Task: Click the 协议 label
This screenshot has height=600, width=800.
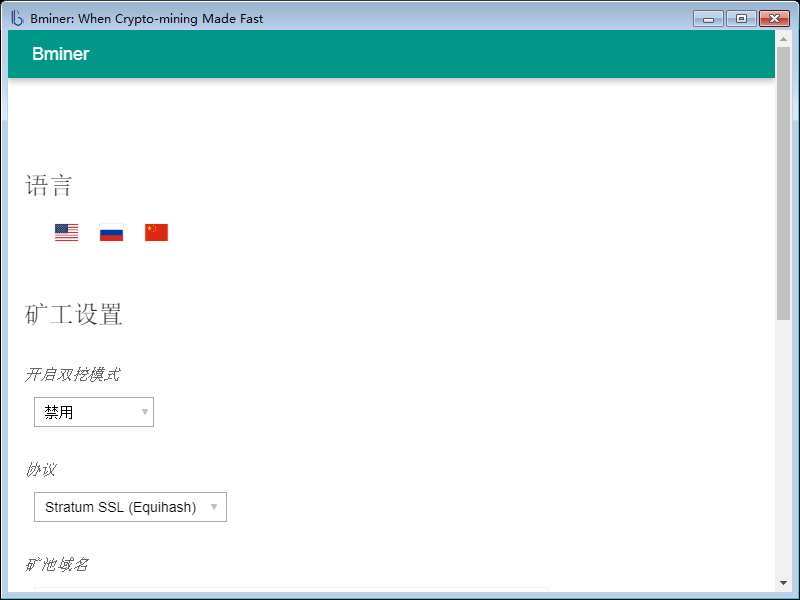Action: [x=41, y=469]
